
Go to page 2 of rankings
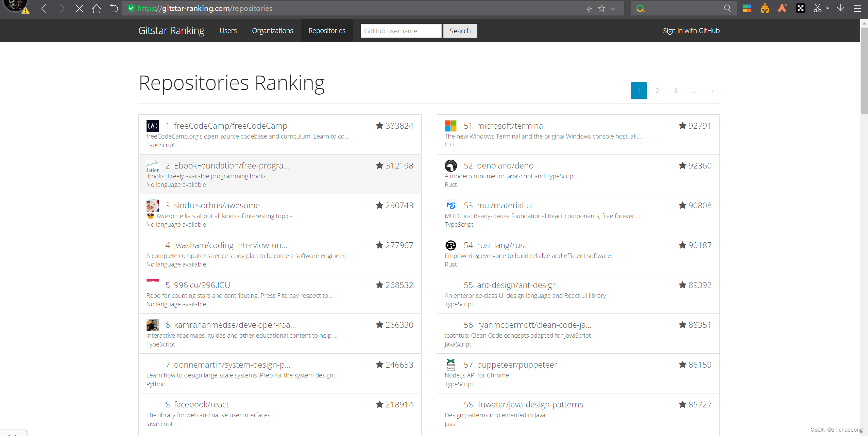point(657,91)
